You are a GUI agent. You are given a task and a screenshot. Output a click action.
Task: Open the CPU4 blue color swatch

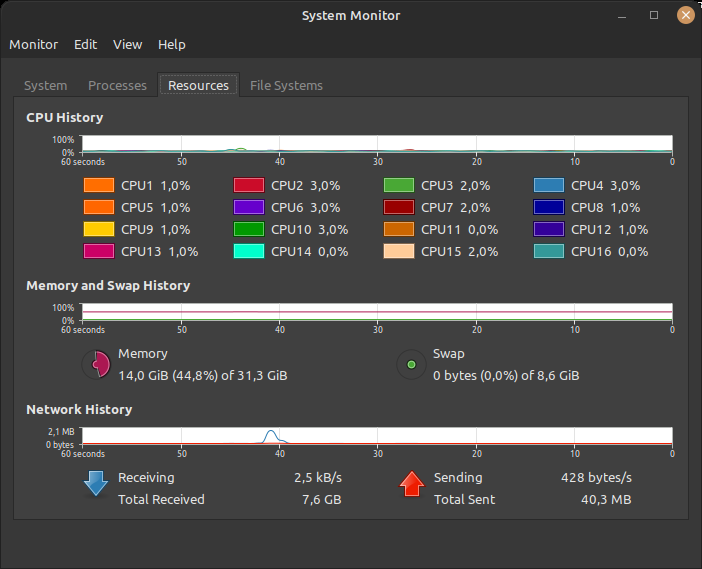coord(549,186)
